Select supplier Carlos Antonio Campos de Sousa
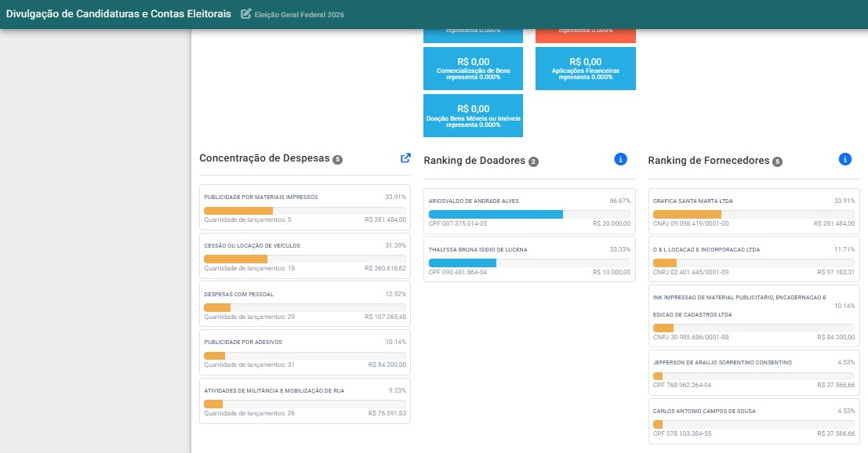 [x=754, y=422]
